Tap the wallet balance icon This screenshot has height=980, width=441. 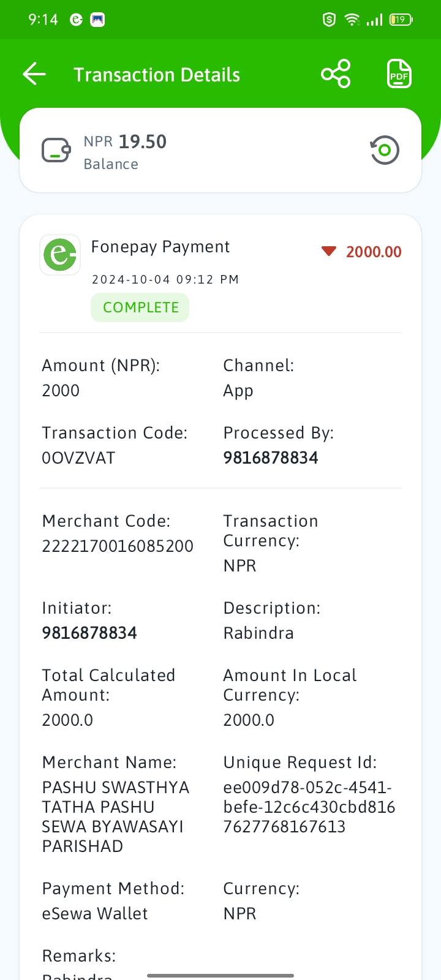click(56, 151)
